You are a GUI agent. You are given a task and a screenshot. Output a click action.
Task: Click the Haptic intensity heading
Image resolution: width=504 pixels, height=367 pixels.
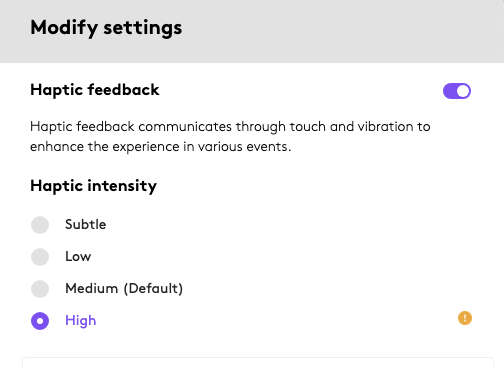[93, 186]
